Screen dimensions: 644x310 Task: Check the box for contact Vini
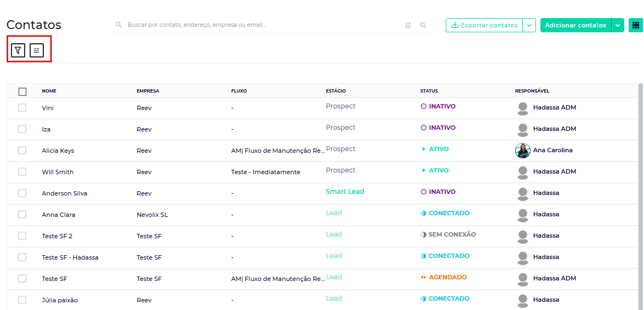(22, 108)
